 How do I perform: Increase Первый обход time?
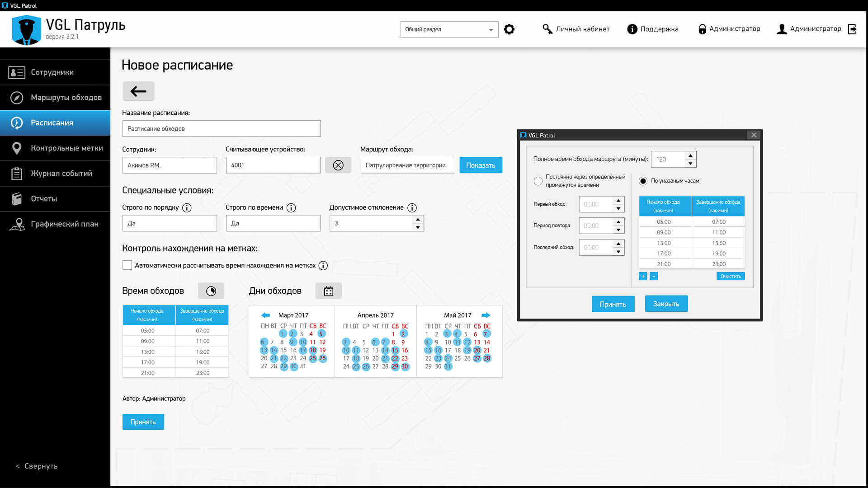pos(618,201)
